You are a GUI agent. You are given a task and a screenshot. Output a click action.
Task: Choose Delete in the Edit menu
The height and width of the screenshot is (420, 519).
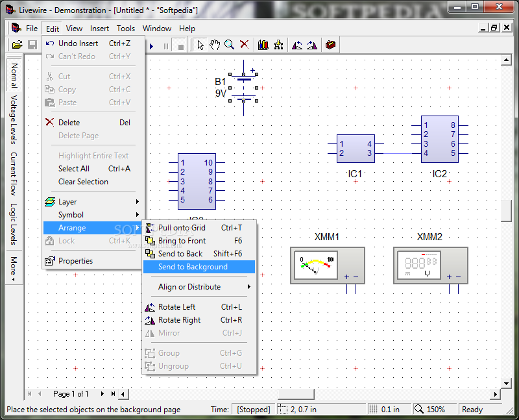click(x=93, y=123)
